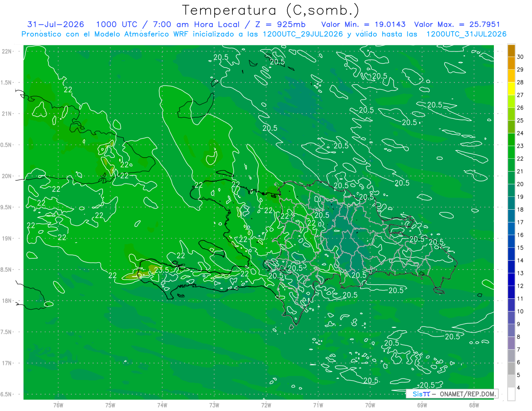
Task: Click latitude axis label "19N"
Action: pyautogui.click(x=6, y=239)
